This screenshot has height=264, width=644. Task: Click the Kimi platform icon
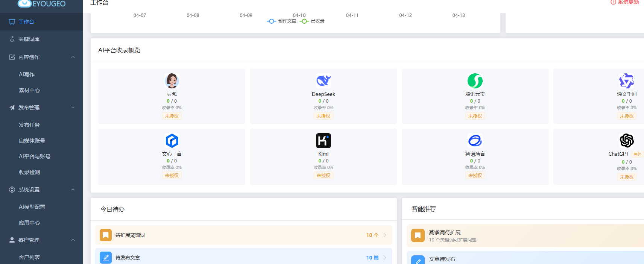[323, 141]
